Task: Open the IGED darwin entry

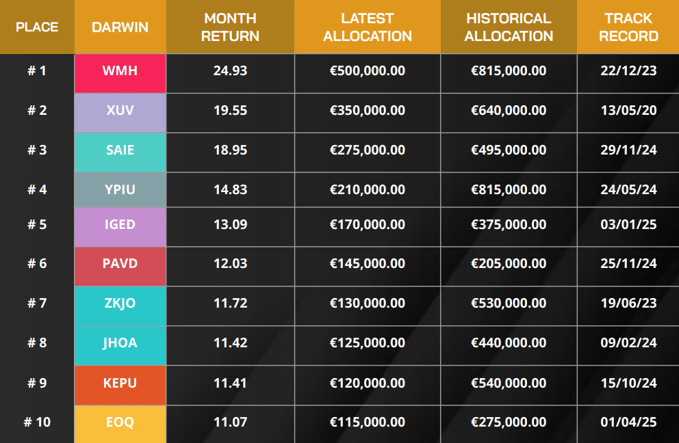Action: [x=120, y=226]
